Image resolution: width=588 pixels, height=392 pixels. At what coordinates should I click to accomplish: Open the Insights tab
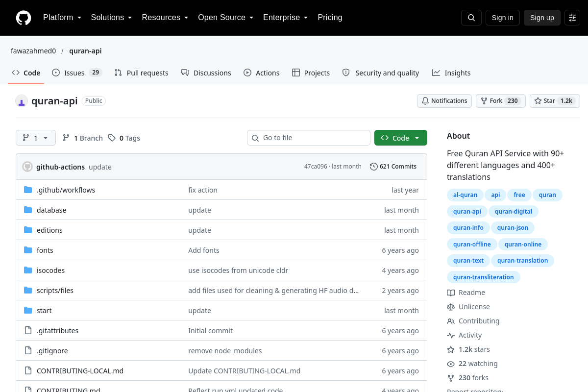pos(451,73)
